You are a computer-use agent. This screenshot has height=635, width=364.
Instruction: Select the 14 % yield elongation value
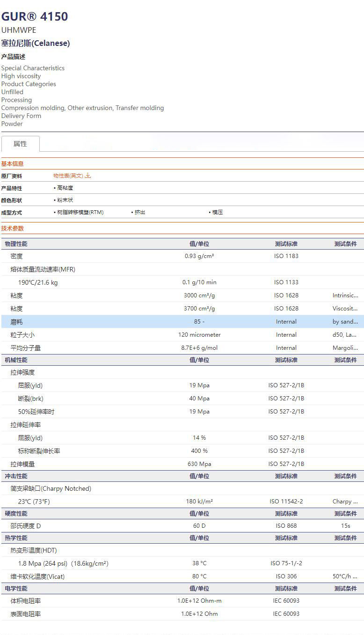[x=199, y=438]
